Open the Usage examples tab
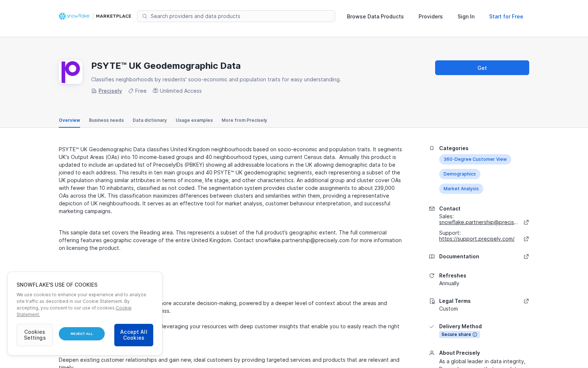This screenshot has height=368, width=588. point(194,120)
